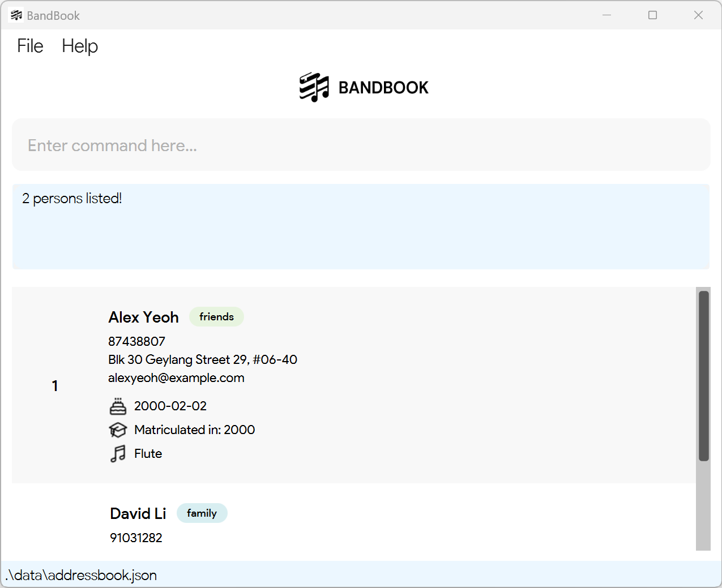The width and height of the screenshot is (722, 588).
Task: Select the David Li contact name
Action: (138, 514)
